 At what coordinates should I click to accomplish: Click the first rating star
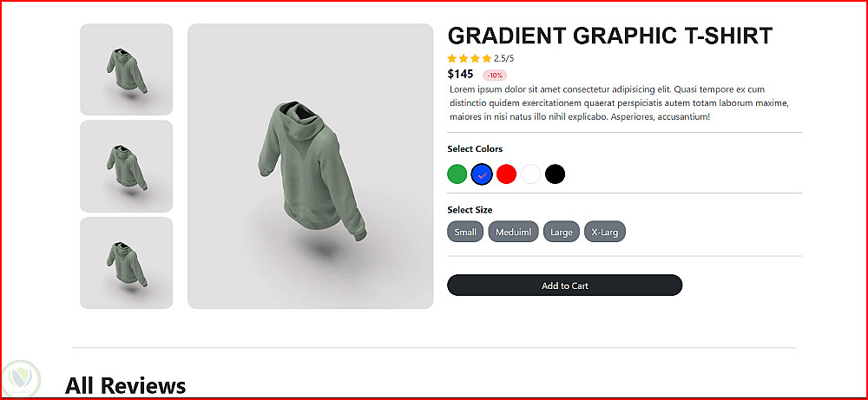pyautogui.click(x=451, y=58)
